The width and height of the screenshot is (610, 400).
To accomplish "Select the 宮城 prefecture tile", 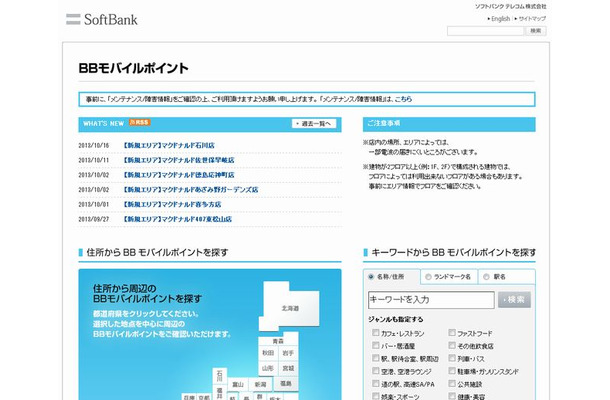I will 288,368.
